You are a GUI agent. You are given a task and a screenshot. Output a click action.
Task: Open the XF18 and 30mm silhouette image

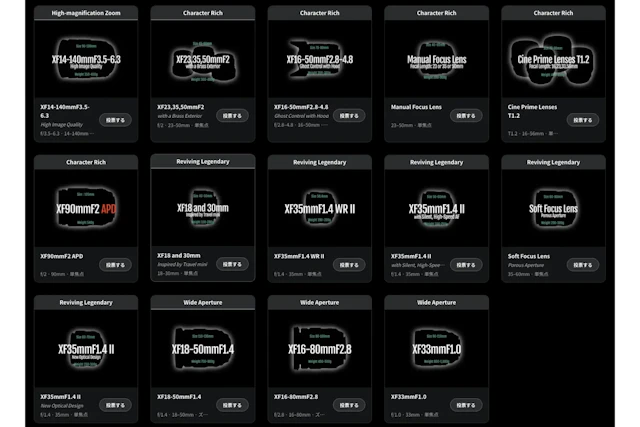pos(203,207)
